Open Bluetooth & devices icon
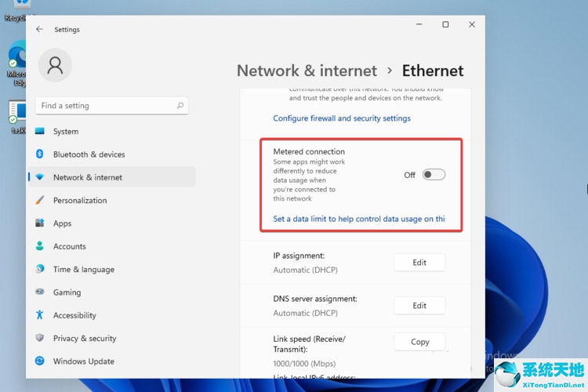The width and height of the screenshot is (588, 392). coord(40,154)
